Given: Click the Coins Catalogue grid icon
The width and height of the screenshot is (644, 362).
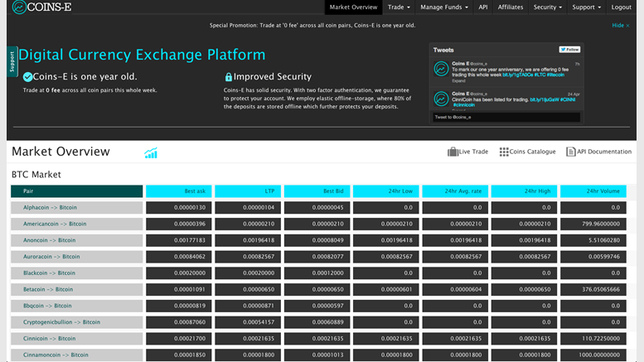Looking at the screenshot, I should (504, 152).
